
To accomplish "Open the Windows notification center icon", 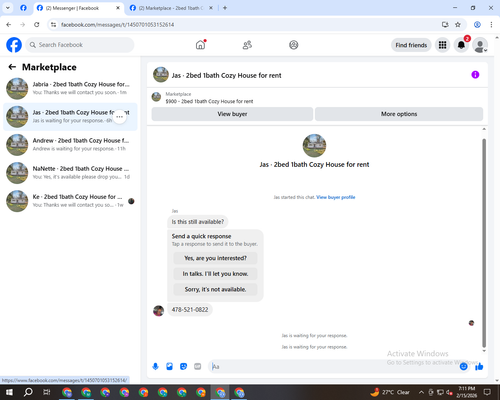I will click(487, 392).
